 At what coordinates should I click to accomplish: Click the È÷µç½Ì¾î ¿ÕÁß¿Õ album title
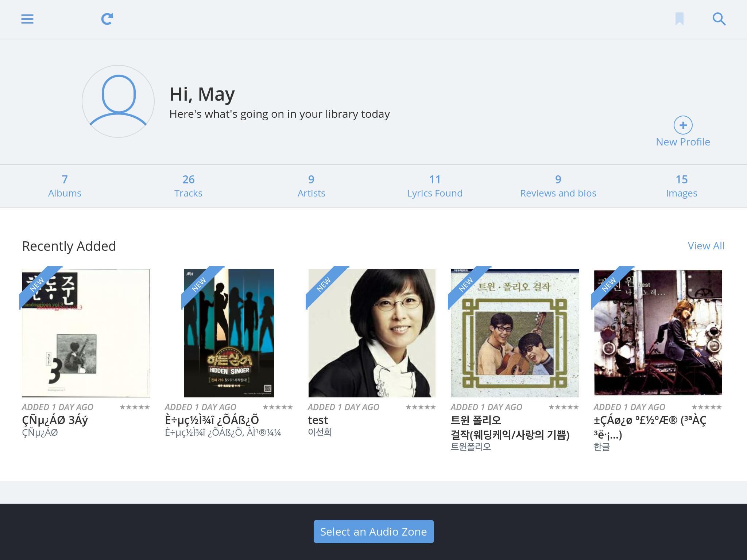(212, 420)
